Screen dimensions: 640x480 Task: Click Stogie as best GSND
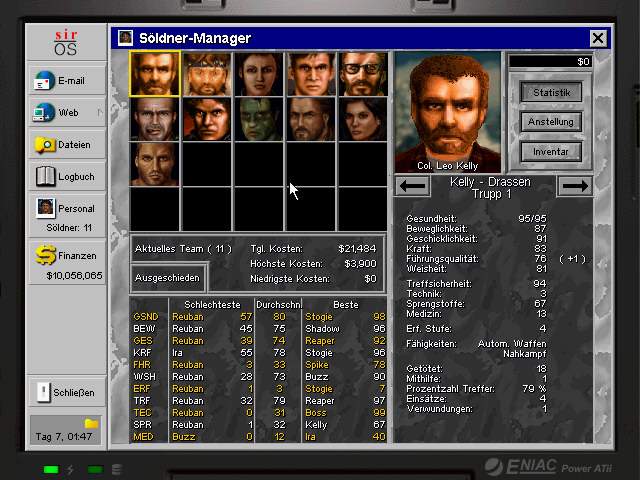tap(319, 317)
